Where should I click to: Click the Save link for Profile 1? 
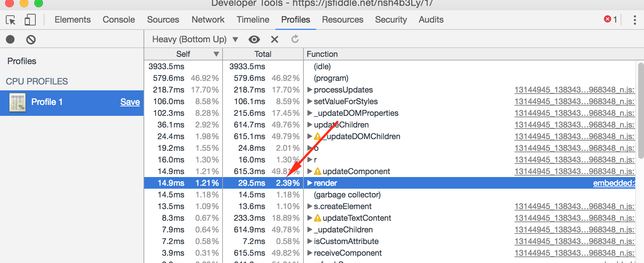[x=130, y=102]
